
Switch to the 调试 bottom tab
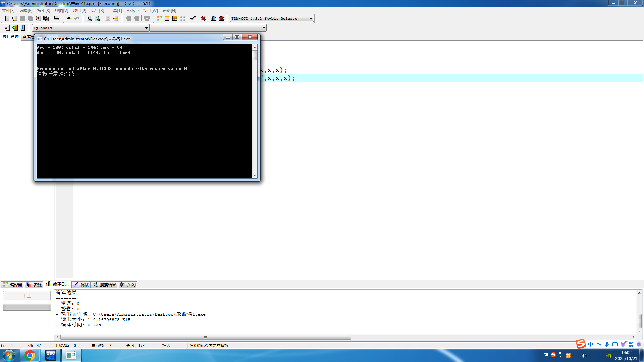81,285
